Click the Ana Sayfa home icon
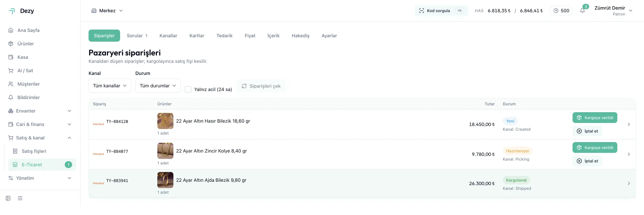Screen dimensions: 644x215 (x=11, y=30)
